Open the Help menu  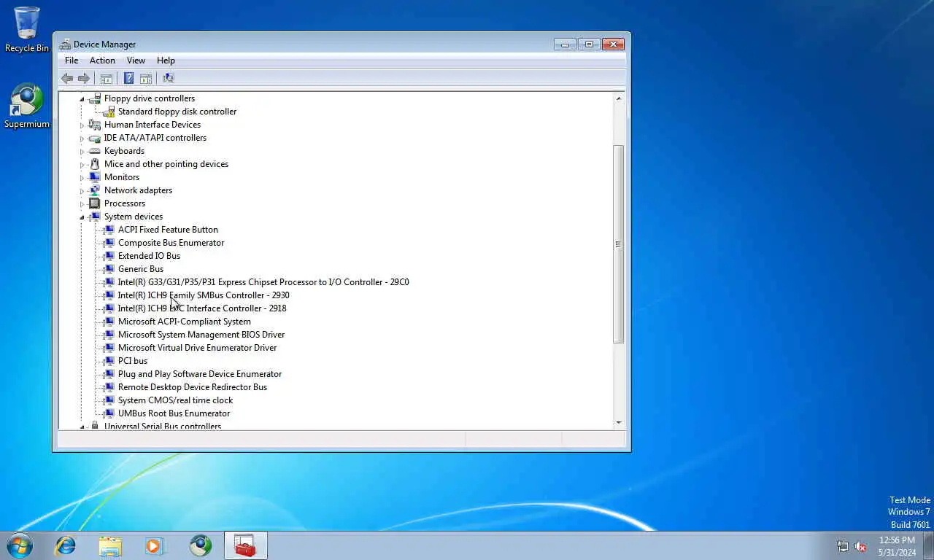point(166,61)
